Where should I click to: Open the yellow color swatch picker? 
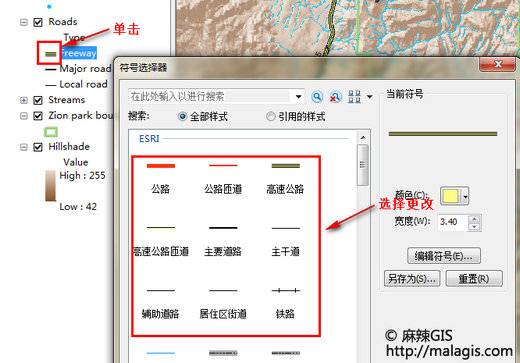click(454, 196)
